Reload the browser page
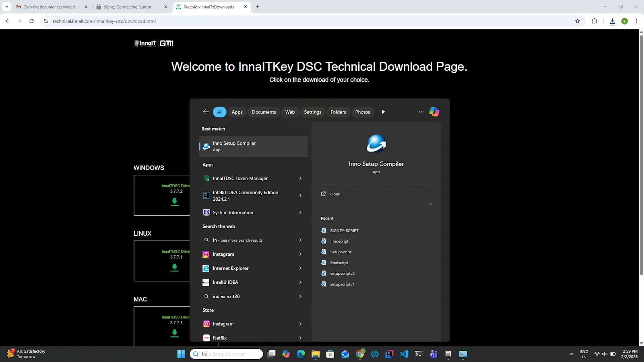 (31, 21)
